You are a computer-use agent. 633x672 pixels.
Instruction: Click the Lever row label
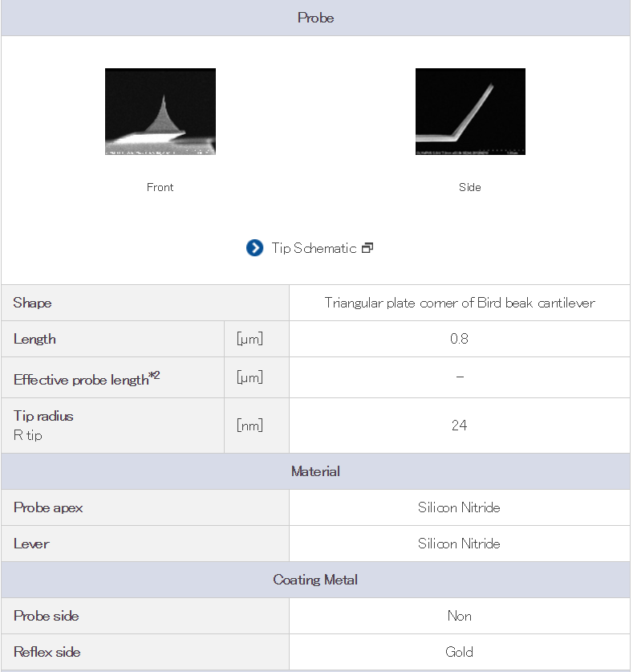[32, 544]
